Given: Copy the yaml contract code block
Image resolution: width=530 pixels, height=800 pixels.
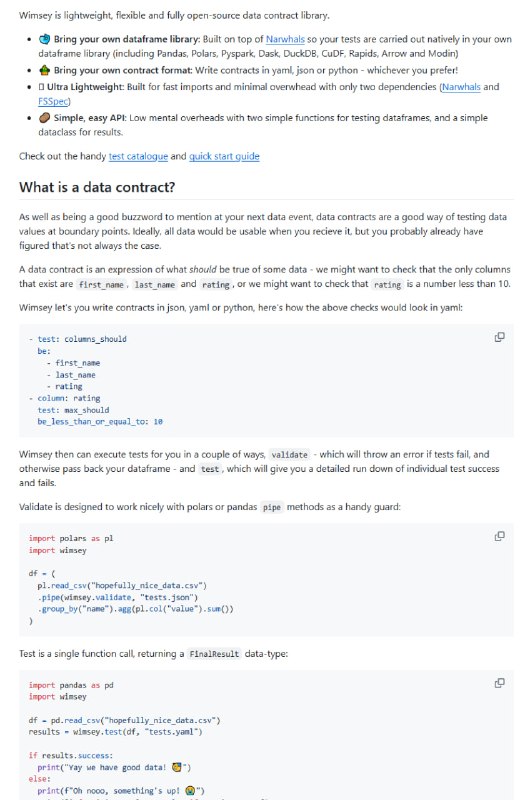Looking at the screenshot, I should [499, 337].
